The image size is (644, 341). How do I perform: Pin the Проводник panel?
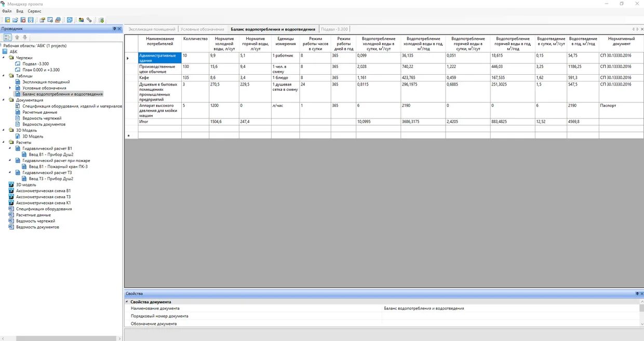[x=115, y=29]
